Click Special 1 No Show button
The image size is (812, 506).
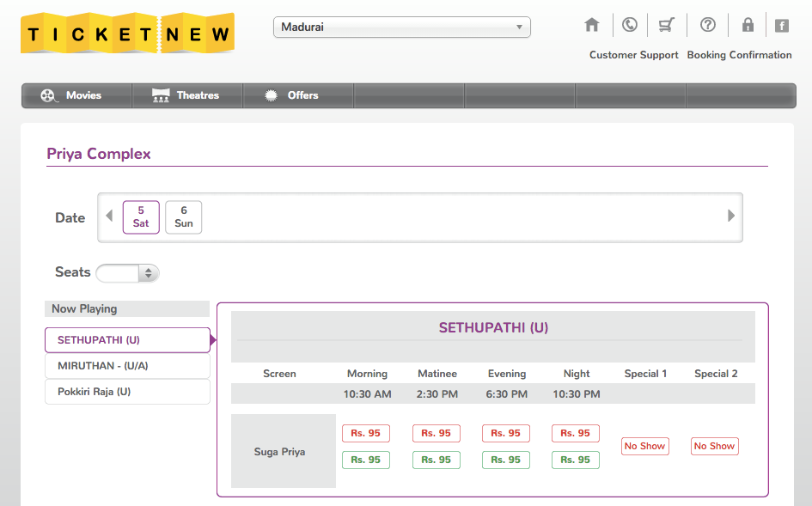click(644, 446)
